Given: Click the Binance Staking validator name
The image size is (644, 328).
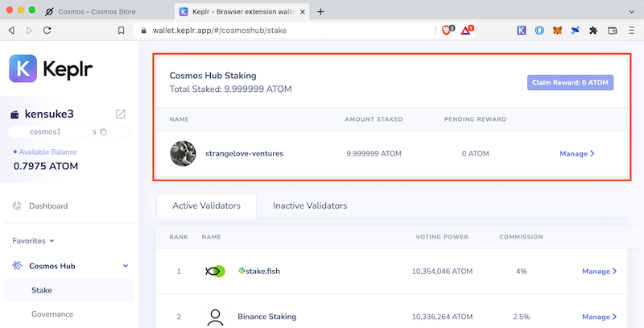Looking at the screenshot, I should click(267, 317).
